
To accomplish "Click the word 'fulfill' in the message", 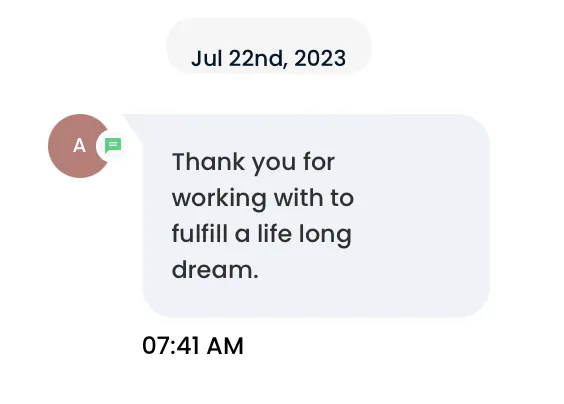I will pyautogui.click(x=201, y=233).
